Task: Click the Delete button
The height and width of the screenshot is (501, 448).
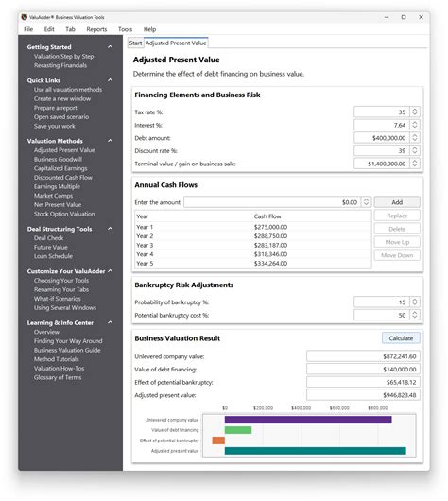Action: (397, 229)
